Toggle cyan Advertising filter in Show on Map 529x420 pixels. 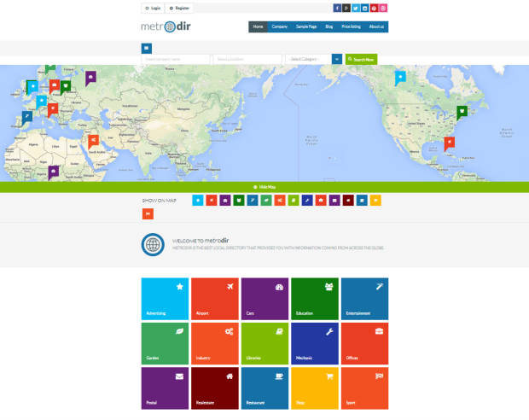tap(198, 201)
